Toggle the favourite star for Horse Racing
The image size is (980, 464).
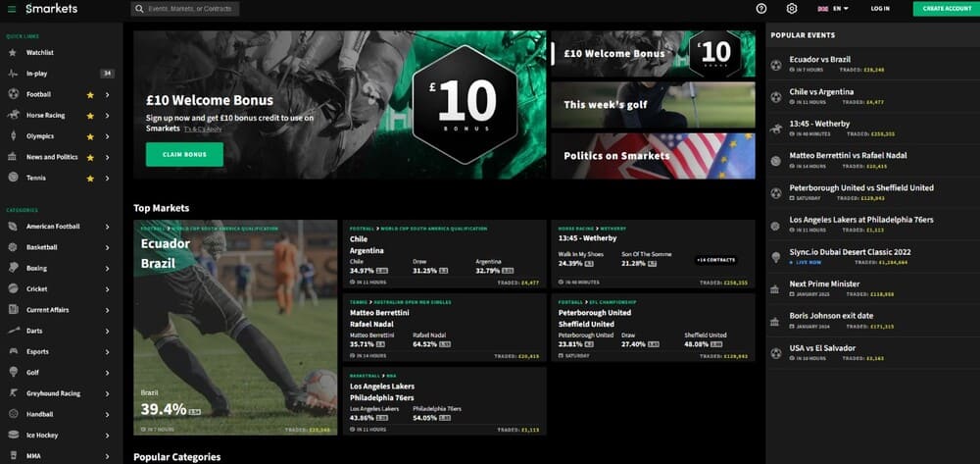[x=90, y=116]
